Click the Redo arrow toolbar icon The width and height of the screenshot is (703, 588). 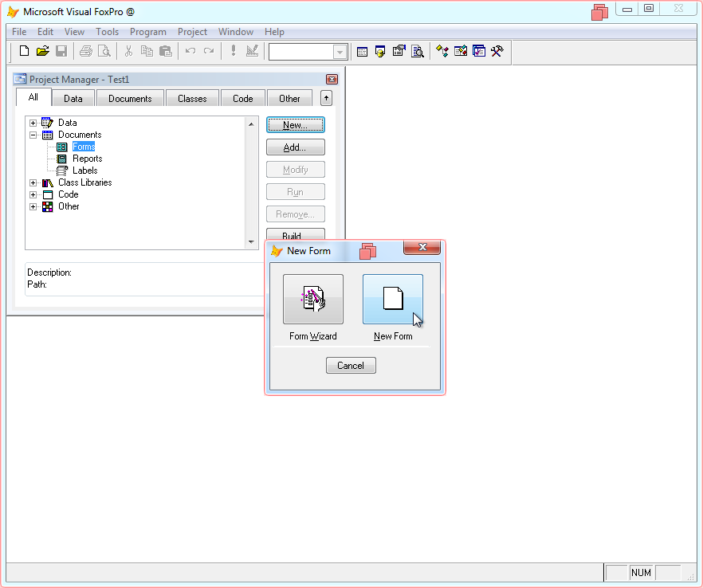[x=209, y=51]
